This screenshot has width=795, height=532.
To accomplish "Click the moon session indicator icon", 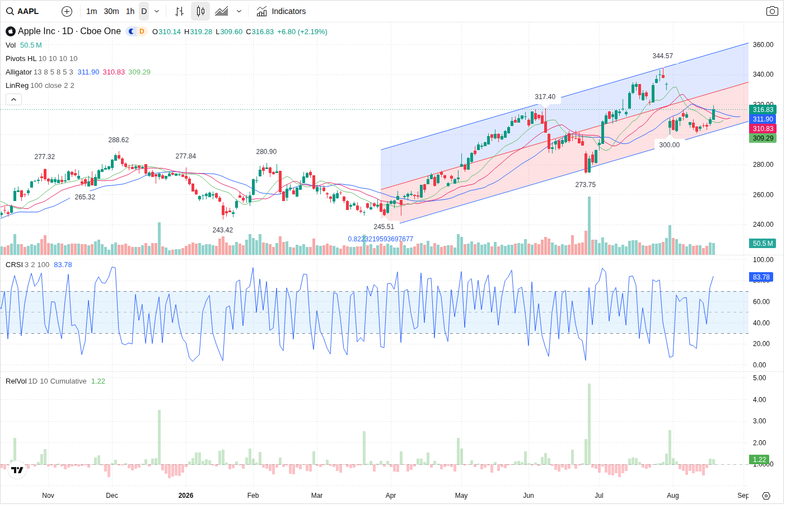I will (x=132, y=31).
